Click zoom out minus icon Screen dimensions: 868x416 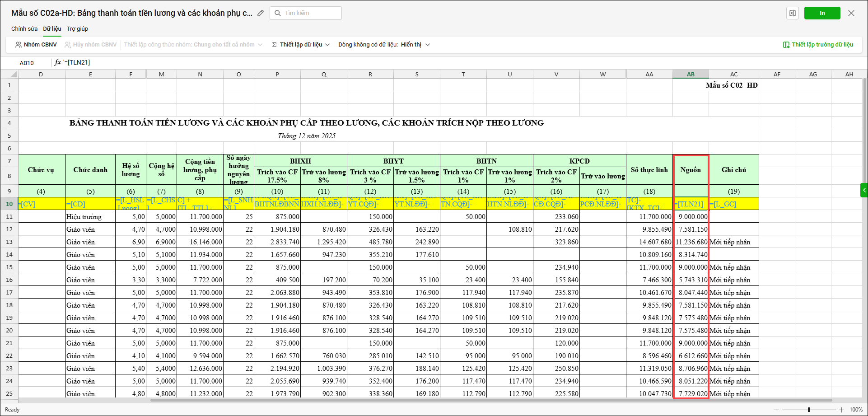click(x=776, y=410)
